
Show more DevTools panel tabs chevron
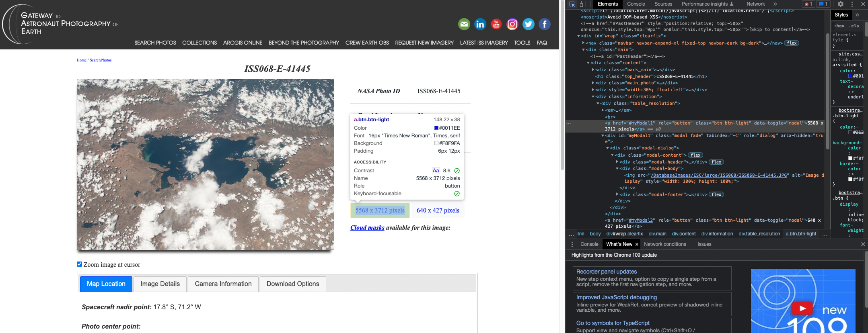pos(775,4)
